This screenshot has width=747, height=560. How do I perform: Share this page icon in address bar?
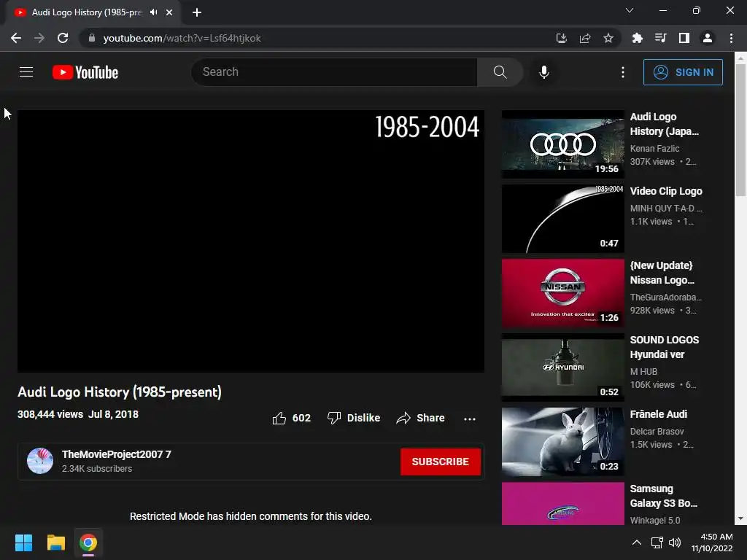click(x=585, y=38)
